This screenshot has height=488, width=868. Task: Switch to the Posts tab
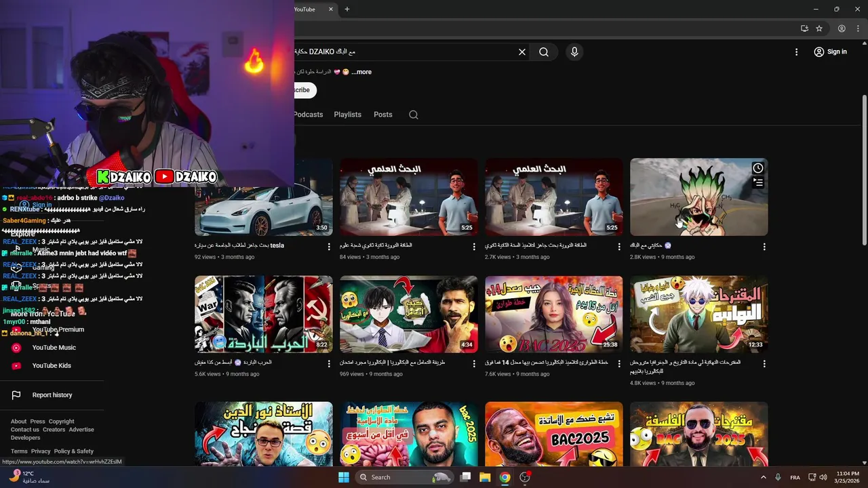pyautogui.click(x=383, y=115)
